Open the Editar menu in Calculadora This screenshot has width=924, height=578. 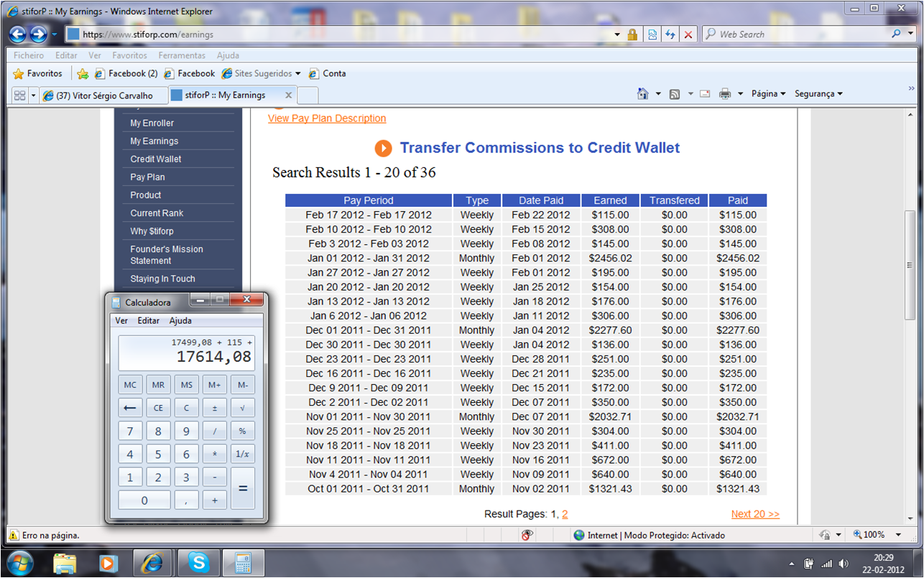click(x=149, y=321)
